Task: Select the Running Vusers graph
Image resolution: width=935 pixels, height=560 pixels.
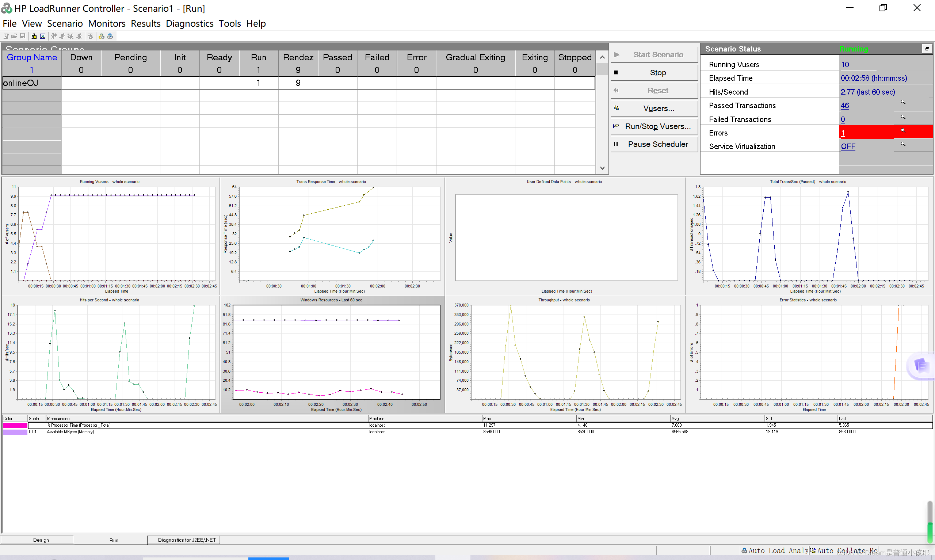Action: [x=111, y=236]
